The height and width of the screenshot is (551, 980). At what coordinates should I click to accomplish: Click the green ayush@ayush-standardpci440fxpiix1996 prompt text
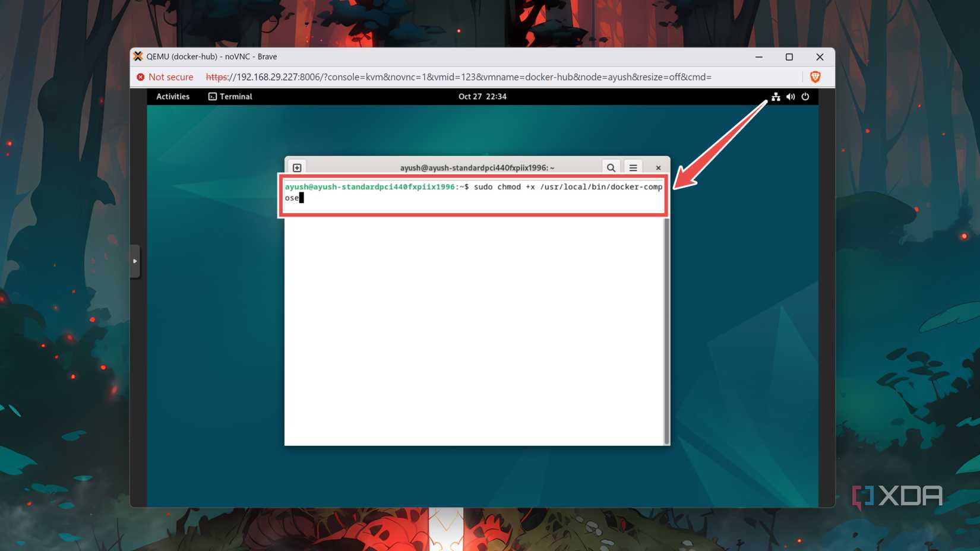[370, 186]
